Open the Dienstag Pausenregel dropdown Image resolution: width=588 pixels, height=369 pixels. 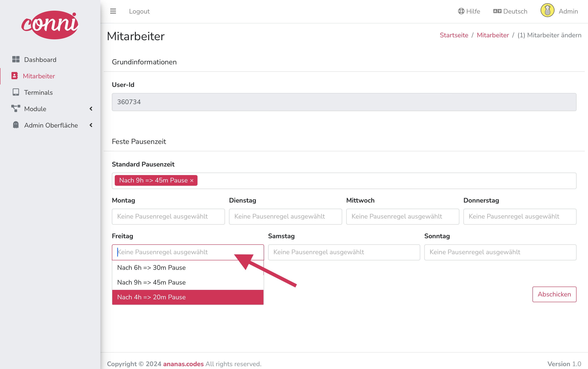tap(285, 216)
